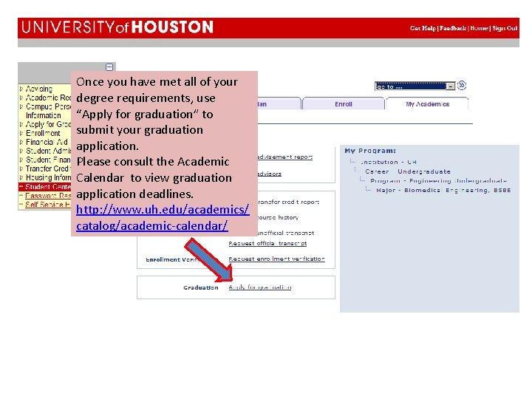Expand the Campus Personal Information arrow
The image size is (532, 399).
21,106
